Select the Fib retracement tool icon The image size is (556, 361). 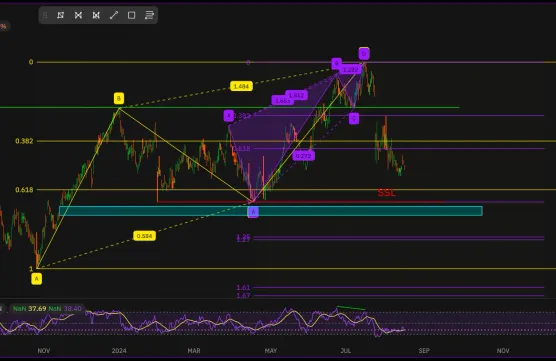[x=149, y=15]
